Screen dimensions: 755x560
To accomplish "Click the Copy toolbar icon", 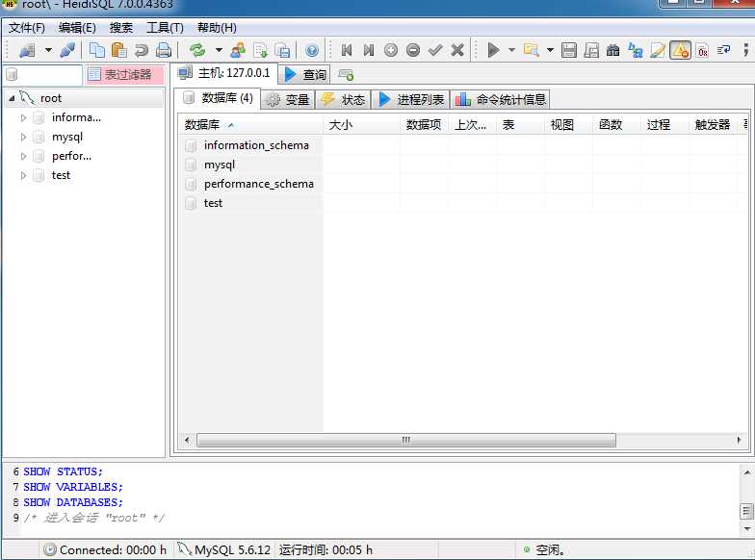I will tap(96, 50).
